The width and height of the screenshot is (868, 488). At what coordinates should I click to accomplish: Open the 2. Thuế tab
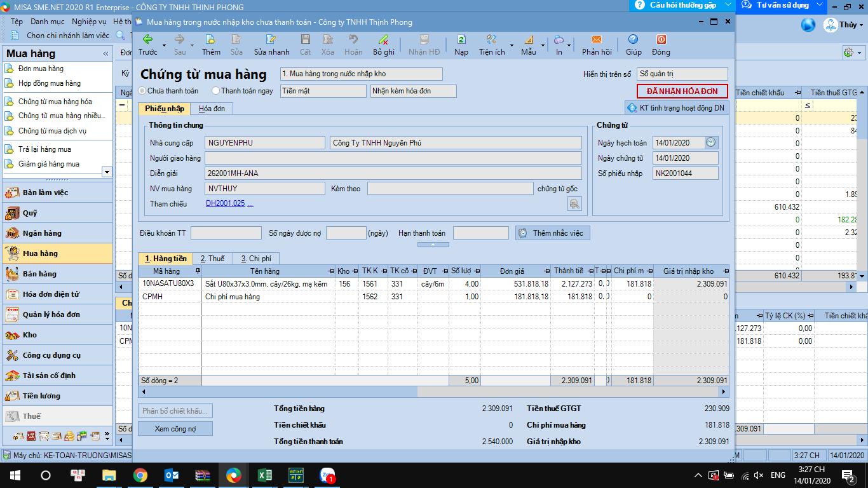pyautogui.click(x=212, y=259)
